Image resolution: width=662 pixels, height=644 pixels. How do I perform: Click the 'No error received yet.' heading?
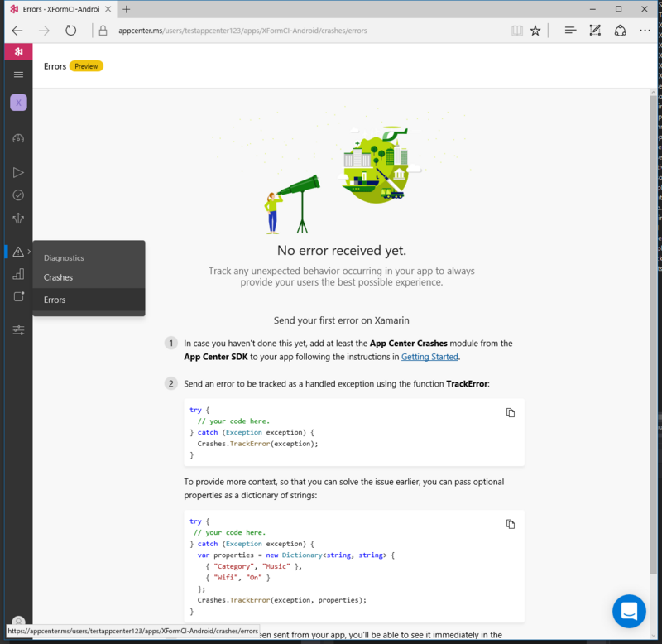tap(342, 251)
